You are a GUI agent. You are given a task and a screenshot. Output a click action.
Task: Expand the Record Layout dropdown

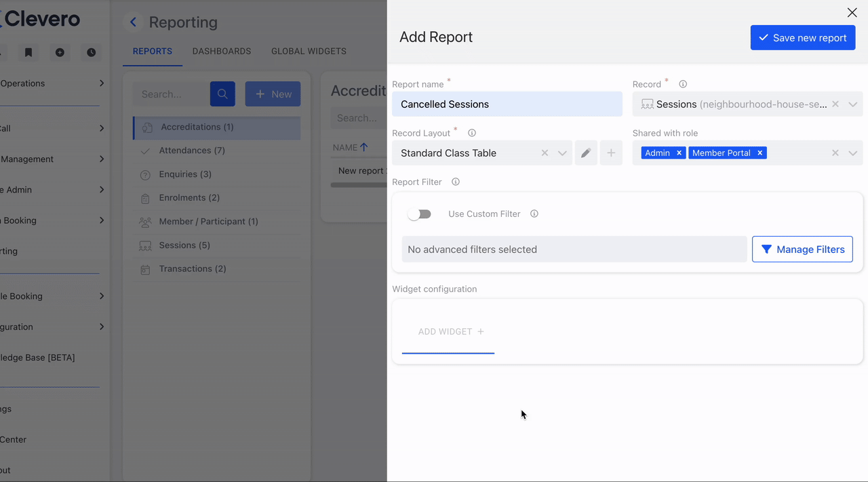click(562, 153)
